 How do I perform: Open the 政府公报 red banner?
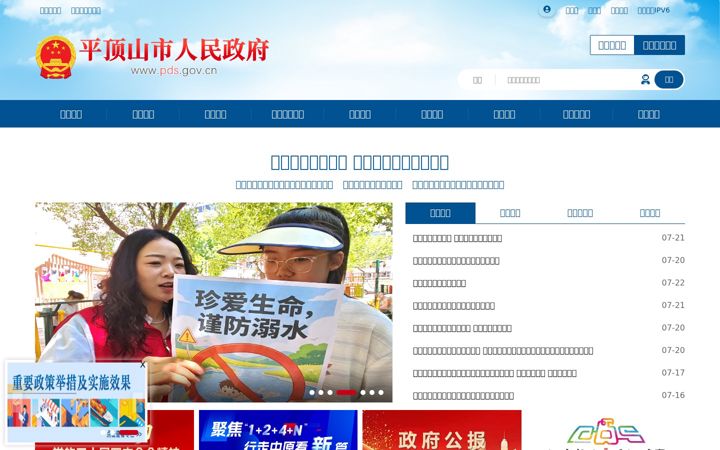(442, 430)
